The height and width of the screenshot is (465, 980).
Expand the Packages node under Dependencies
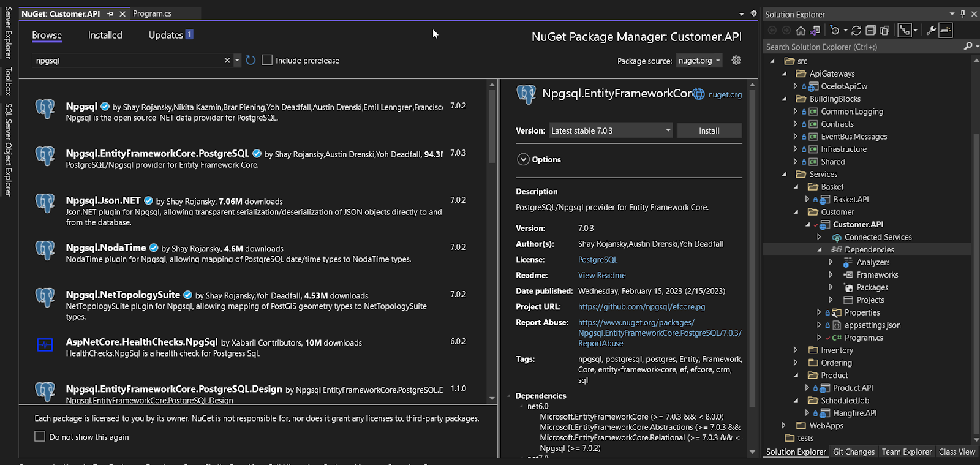point(831,287)
